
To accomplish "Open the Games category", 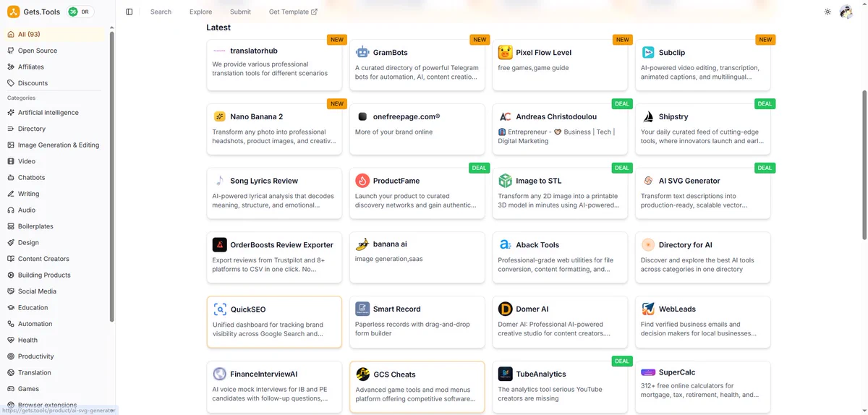I will point(54,389).
